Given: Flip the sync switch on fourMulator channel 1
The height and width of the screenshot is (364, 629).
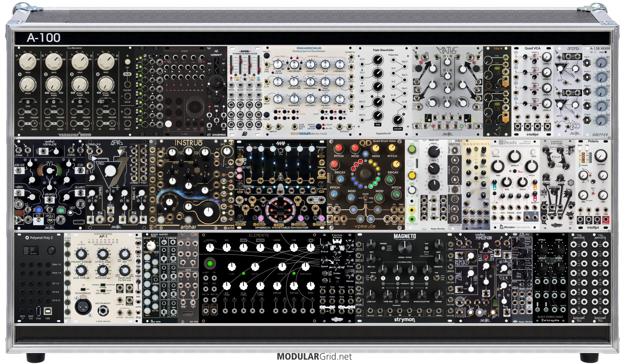Looking at the screenshot, I should pyautogui.click(x=28, y=101).
